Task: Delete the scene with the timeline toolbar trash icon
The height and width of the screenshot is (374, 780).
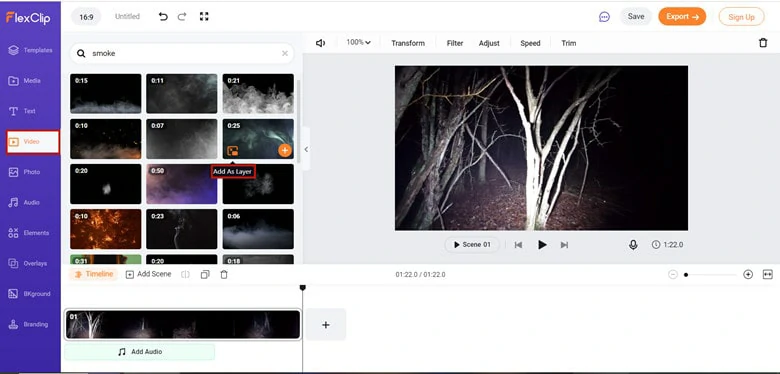Action: (x=224, y=275)
